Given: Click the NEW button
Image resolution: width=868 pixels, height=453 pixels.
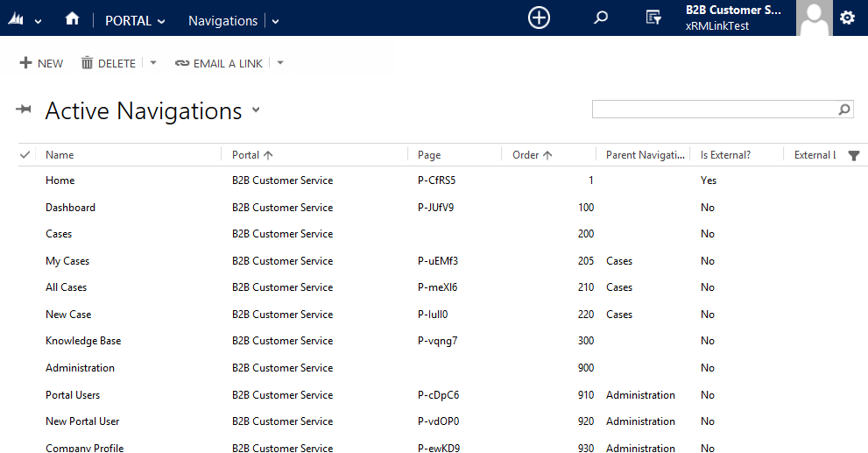Looking at the screenshot, I should (x=41, y=63).
